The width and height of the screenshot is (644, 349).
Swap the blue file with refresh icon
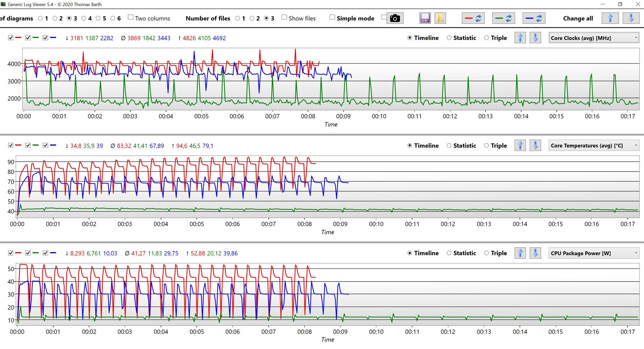[x=534, y=18]
